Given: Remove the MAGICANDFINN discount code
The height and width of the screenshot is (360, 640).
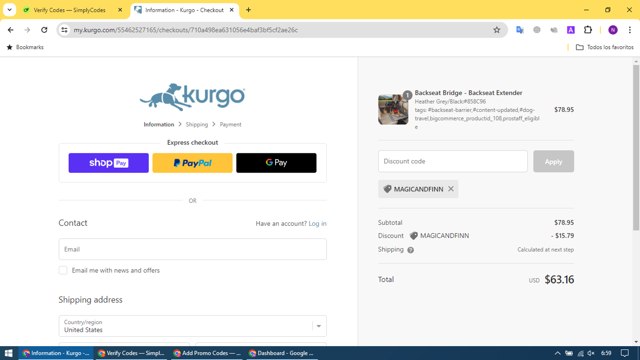Looking at the screenshot, I should pyautogui.click(x=451, y=189).
